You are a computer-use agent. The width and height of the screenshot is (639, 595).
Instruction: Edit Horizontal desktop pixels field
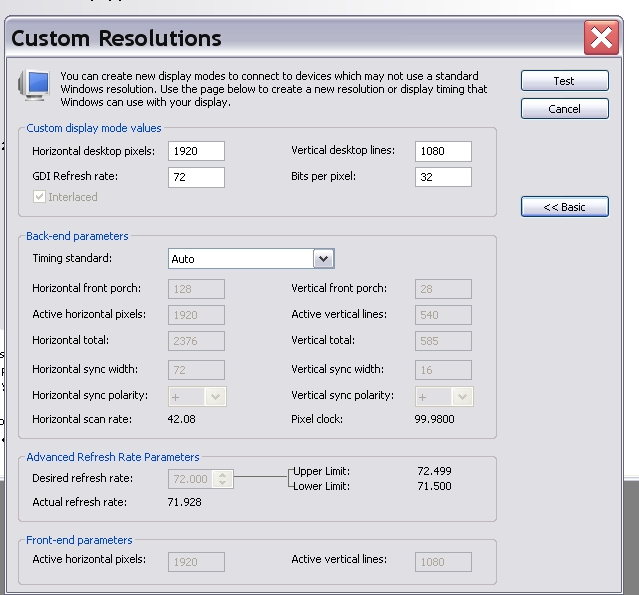pyautogui.click(x=196, y=151)
